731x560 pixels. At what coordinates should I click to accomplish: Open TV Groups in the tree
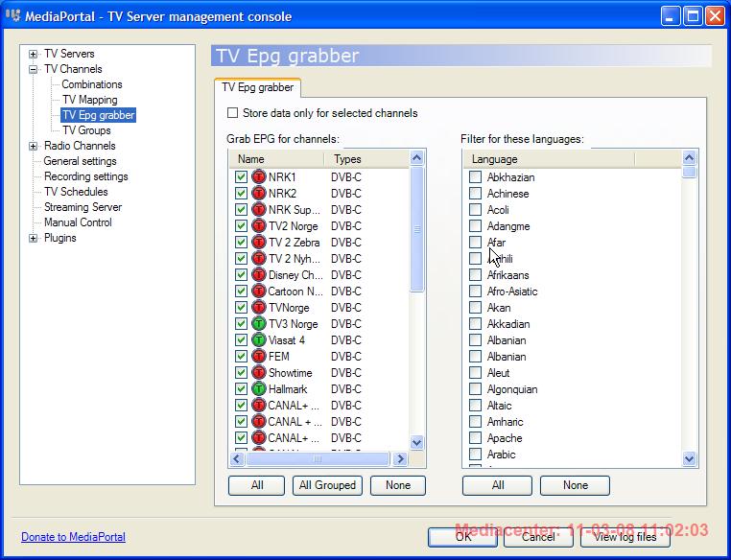(x=86, y=130)
